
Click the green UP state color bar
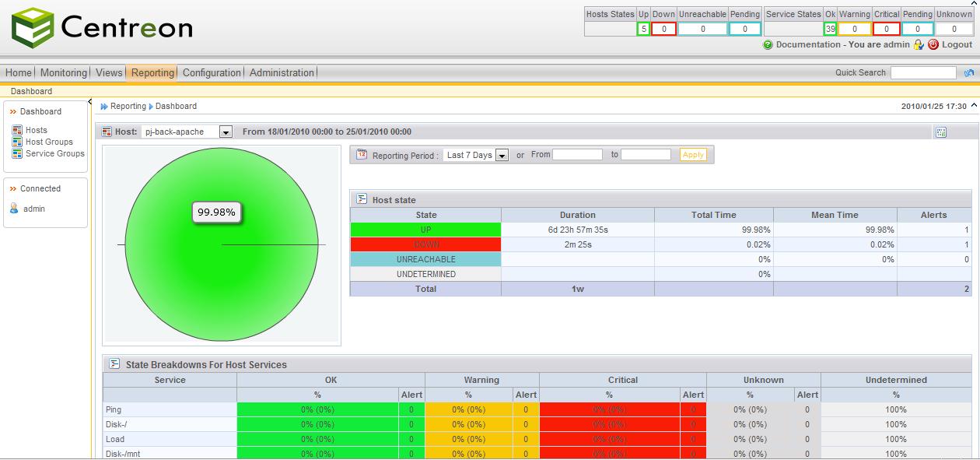[x=425, y=229]
